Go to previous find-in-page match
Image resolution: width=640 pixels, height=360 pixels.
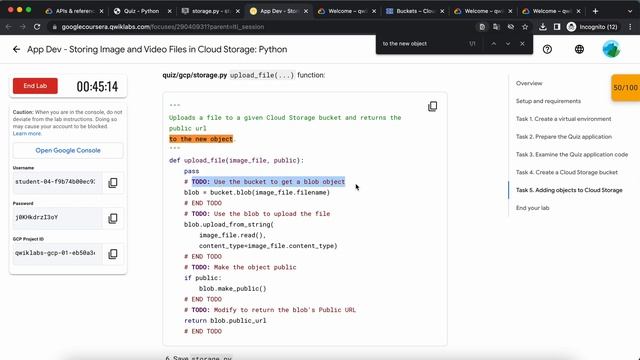(x=493, y=44)
